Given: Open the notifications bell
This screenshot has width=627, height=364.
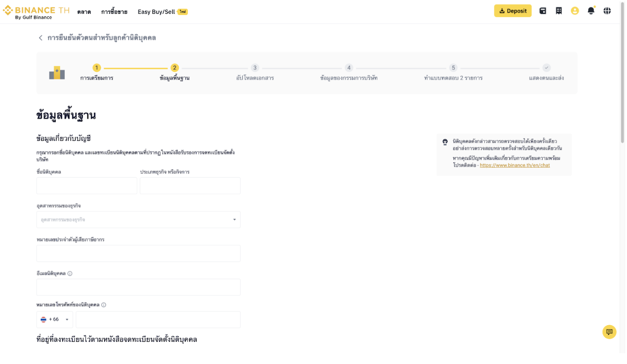Looking at the screenshot, I should tap(591, 11).
